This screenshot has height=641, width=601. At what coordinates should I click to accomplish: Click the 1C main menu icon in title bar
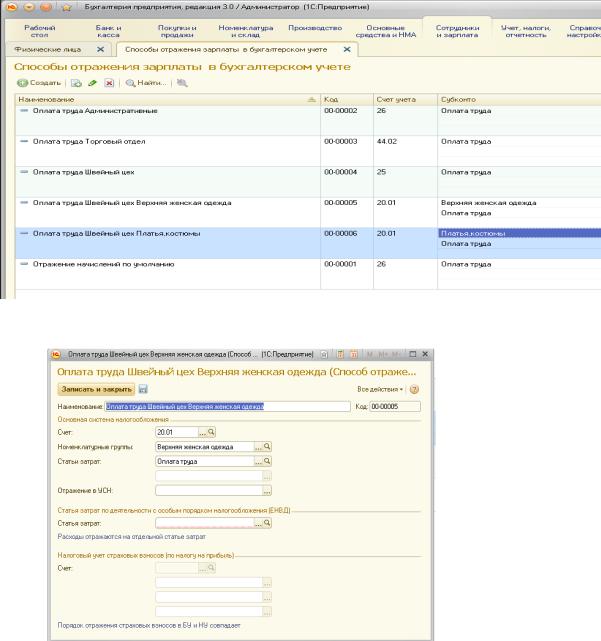click(x=11, y=7)
